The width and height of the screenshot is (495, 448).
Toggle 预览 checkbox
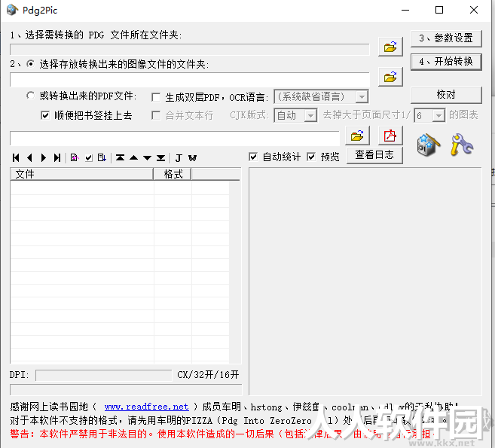point(311,157)
